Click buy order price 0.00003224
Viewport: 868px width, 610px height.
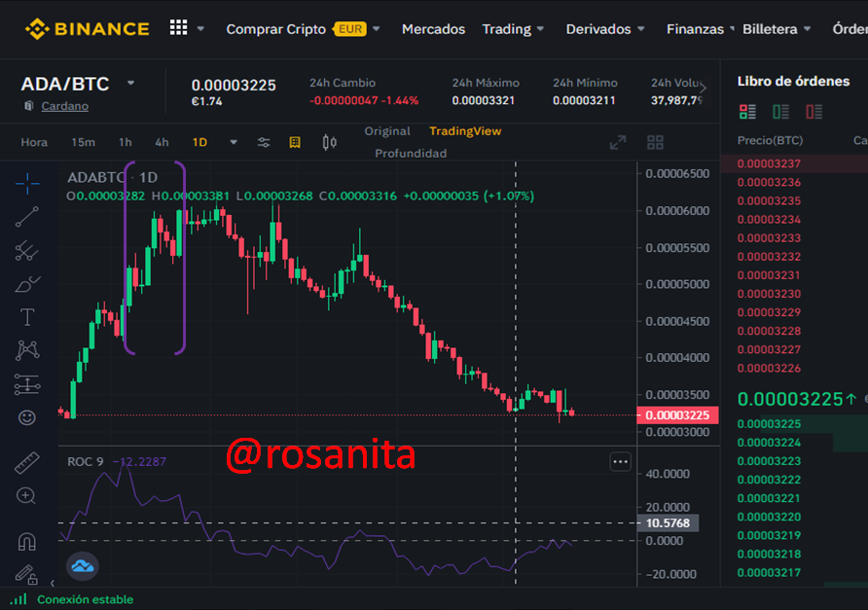(x=769, y=443)
